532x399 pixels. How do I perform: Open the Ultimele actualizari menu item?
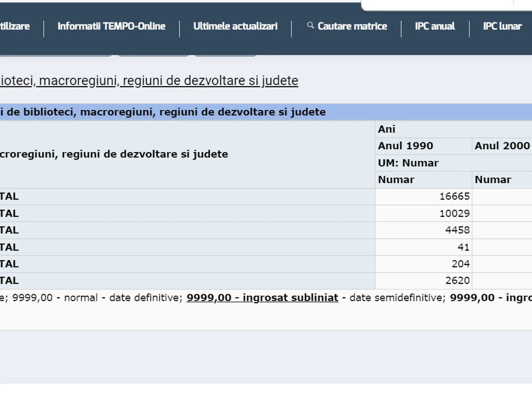pyautogui.click(x=235, y=26)
